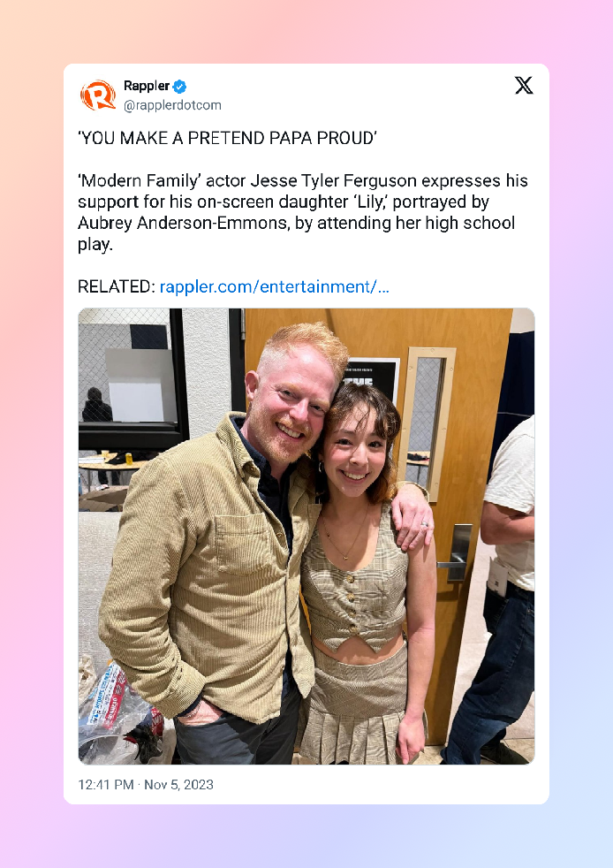Viewport: 613px width, 868px height.
Task: Visit the @rapplerdotcom handle
Action: pyautogui.click(x=172, y=105)
